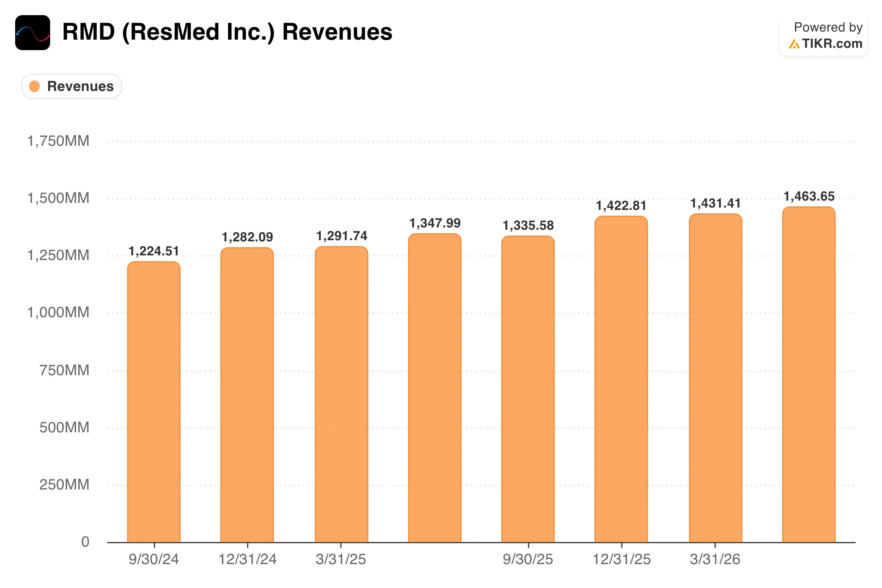Image resolution: width=882 pixels, height=588 pixels.
Task: Click the 1,422.81 value label
Action: click(621, 206)
